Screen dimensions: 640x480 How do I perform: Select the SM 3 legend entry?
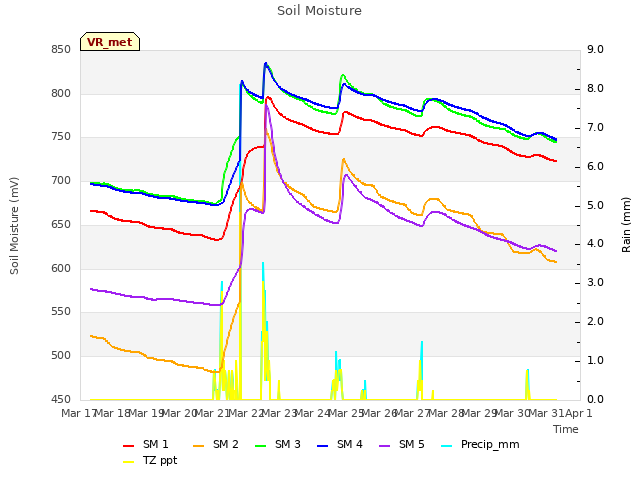pyautogui.click(x=278, y=444)
